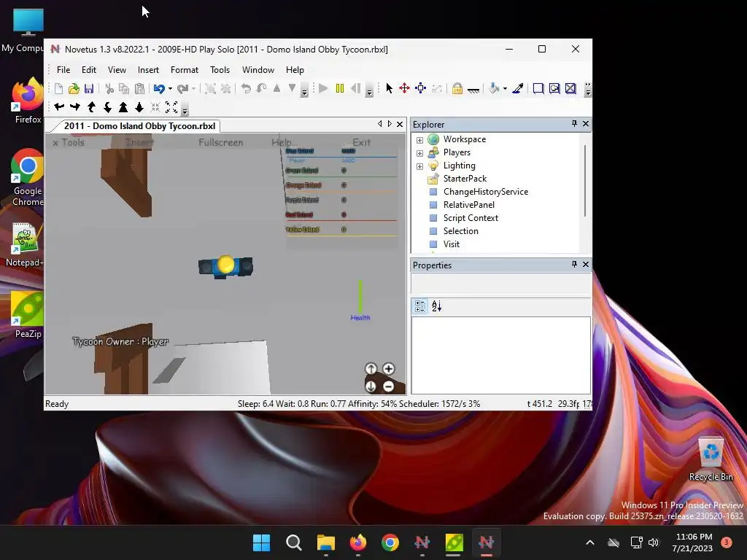The height and width of the screenshot is (560, 747).
Task: Click the Paste clipboard icon
Action: tap(139, 88)
